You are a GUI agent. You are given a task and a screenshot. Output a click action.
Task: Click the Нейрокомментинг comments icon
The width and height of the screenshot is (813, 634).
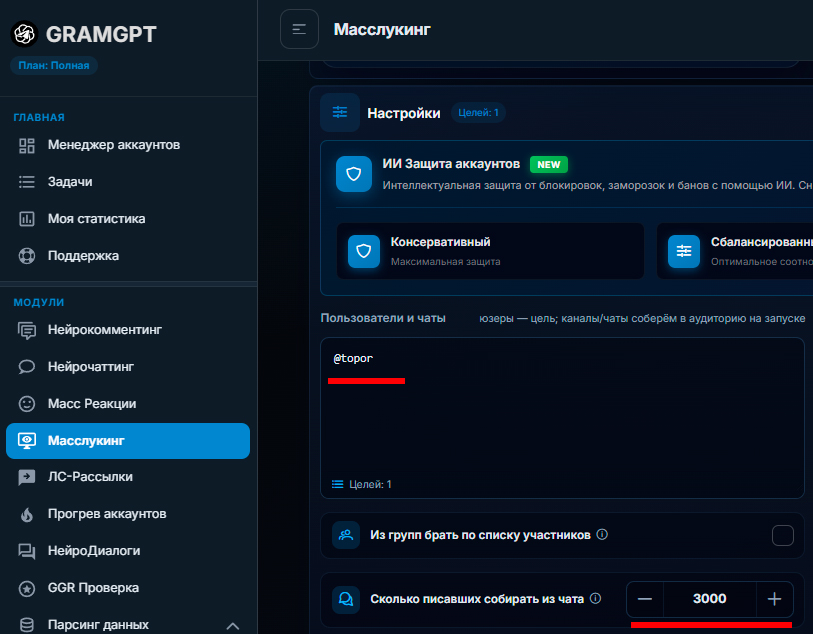26,330
